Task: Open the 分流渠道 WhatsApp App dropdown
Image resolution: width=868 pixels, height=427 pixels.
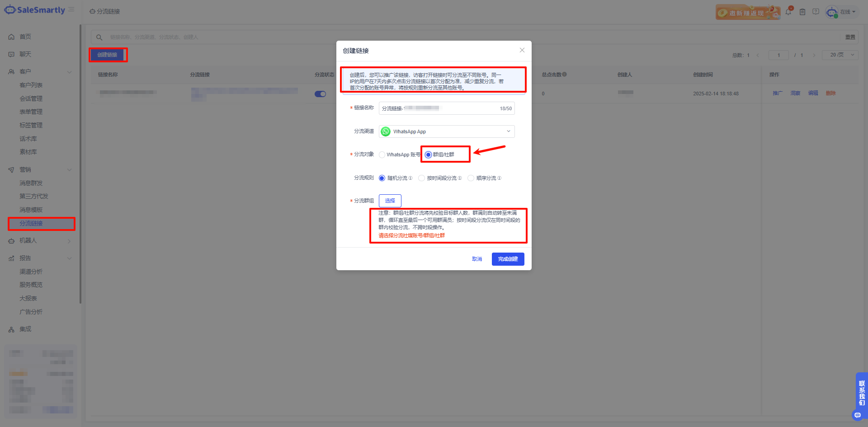Action: [x=447, y=131]
